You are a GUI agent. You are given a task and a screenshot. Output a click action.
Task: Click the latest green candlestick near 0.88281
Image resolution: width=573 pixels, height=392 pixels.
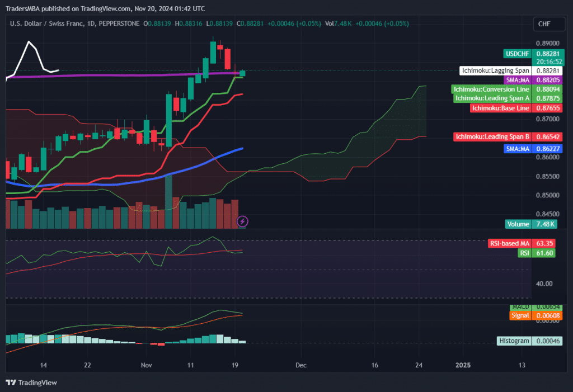[242, 73]
